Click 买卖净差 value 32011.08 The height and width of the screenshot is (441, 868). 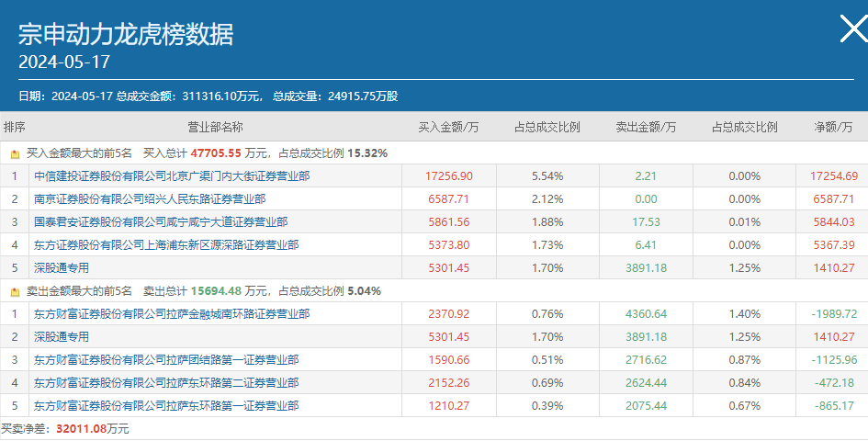point(82,429)
